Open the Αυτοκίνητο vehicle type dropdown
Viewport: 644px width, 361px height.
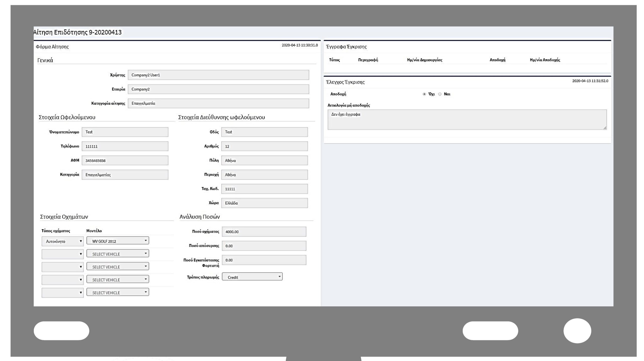pyautogui.click(x=63, y=241)
